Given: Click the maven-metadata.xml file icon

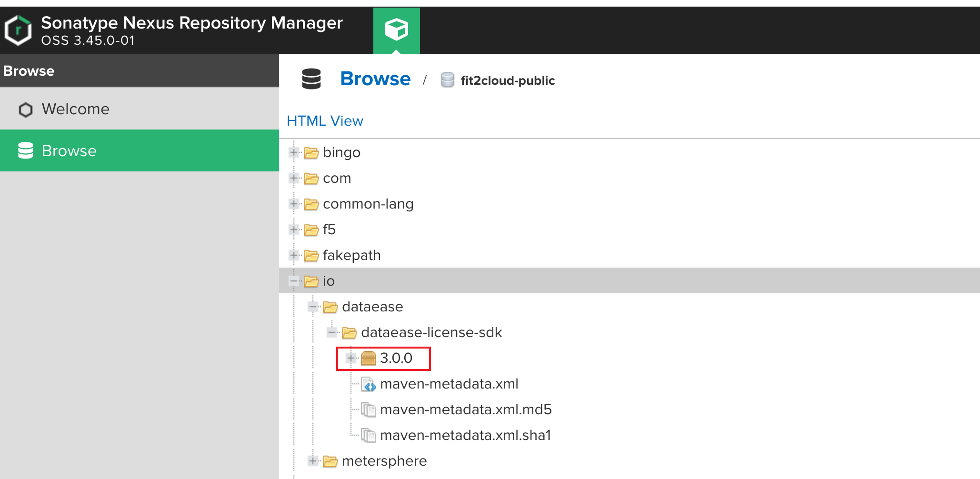Looking at the screenshot, I should point(369,384).
